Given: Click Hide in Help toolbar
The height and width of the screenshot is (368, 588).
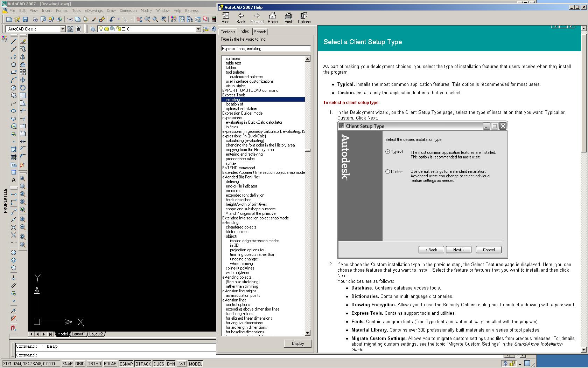Looking at the screenshot, I should [226, 18].
